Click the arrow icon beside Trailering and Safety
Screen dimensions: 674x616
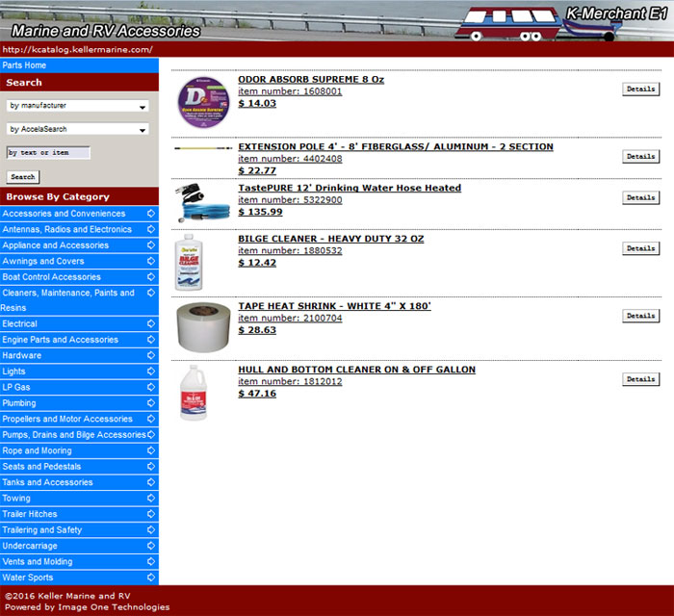click(151, 529)
